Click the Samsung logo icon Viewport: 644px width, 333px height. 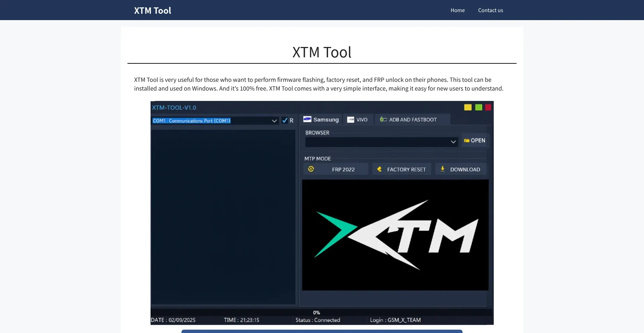click(x=307, y=119)
